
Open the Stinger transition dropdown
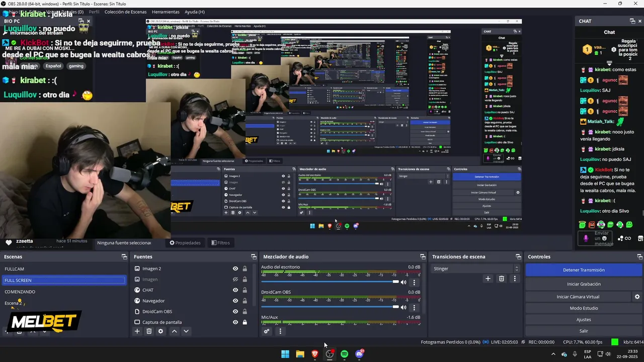[x=475, y=268]
